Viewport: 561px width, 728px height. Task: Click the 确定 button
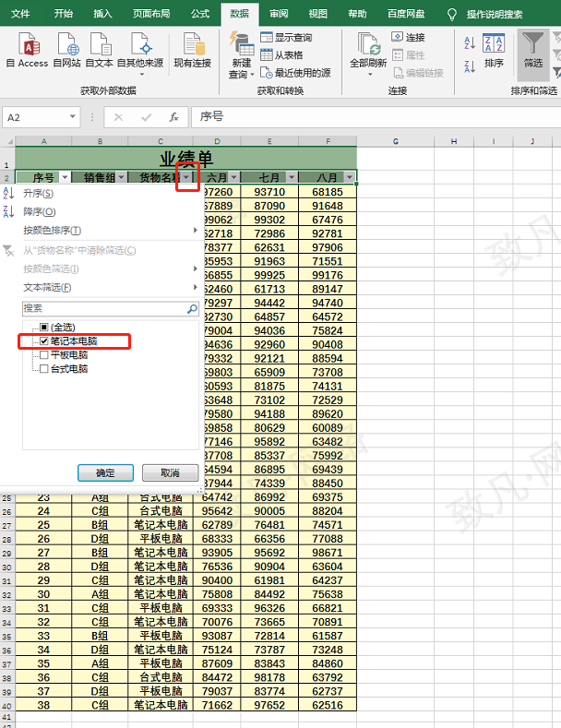click(105, 473)
